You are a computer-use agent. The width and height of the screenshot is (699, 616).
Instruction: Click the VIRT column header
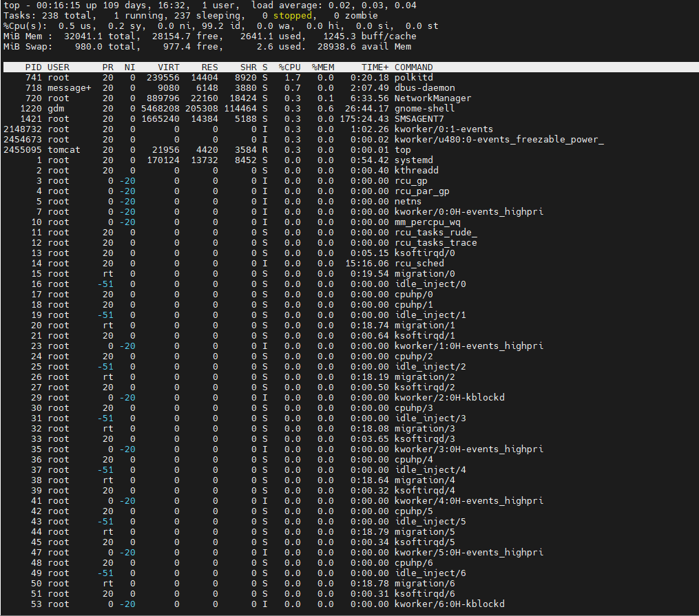pos(169,67)
